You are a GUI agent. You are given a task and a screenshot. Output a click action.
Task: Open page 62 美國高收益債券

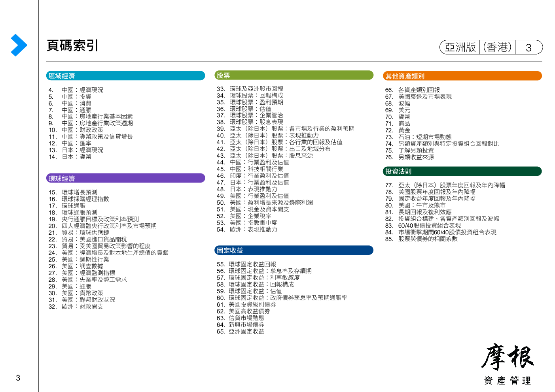tap(243, 311)
